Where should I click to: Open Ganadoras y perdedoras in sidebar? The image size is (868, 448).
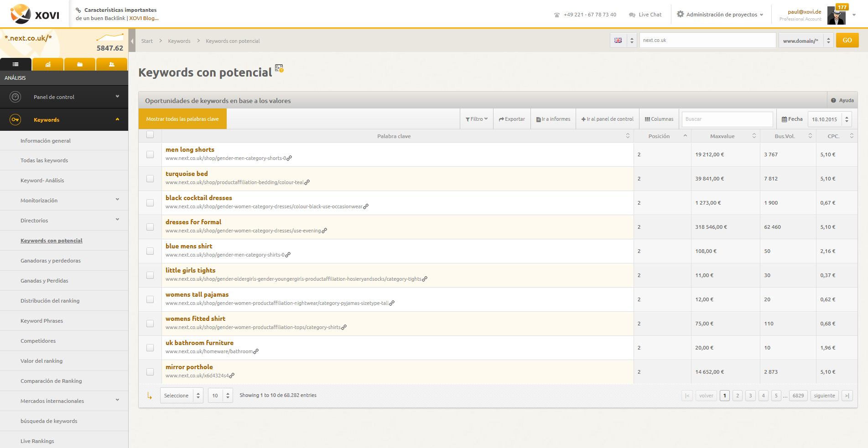51,261
